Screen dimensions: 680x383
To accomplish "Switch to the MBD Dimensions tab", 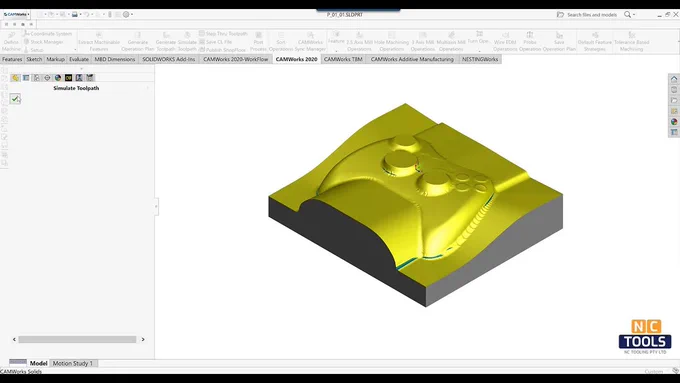I will [115, 59].
